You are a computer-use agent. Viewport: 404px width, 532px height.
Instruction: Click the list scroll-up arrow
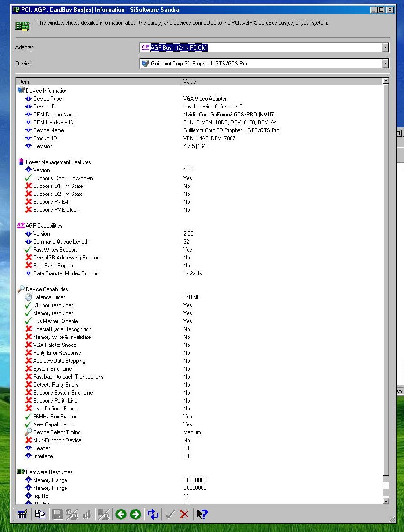point(386,81)
